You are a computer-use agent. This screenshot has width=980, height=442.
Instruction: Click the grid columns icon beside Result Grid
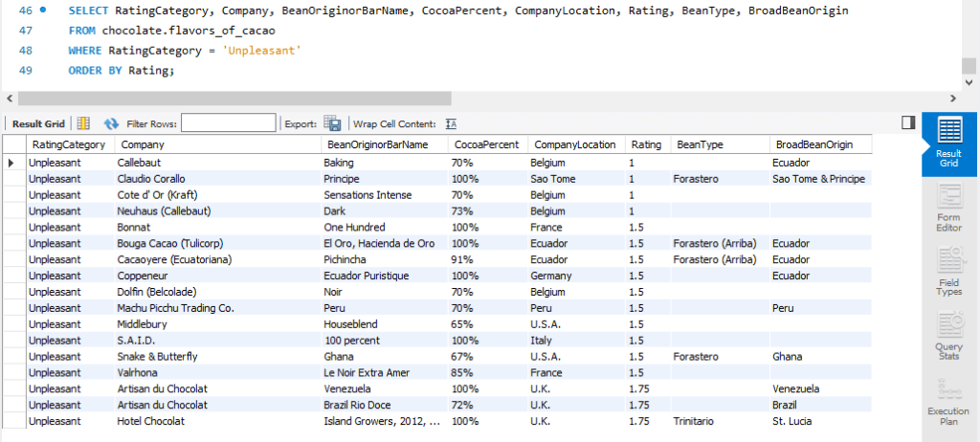pyautogui.click(x=83, y=123)
